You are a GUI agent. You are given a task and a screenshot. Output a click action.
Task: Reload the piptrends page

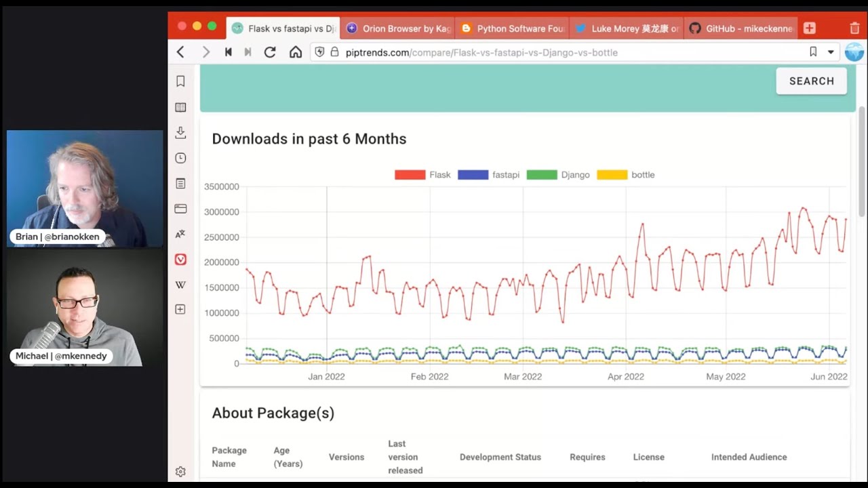[270, 52]
